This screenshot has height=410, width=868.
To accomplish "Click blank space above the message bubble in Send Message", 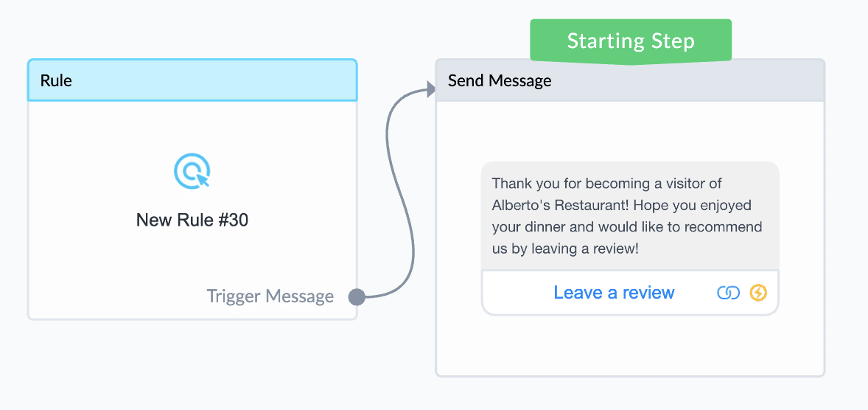I will coord(630,131).
